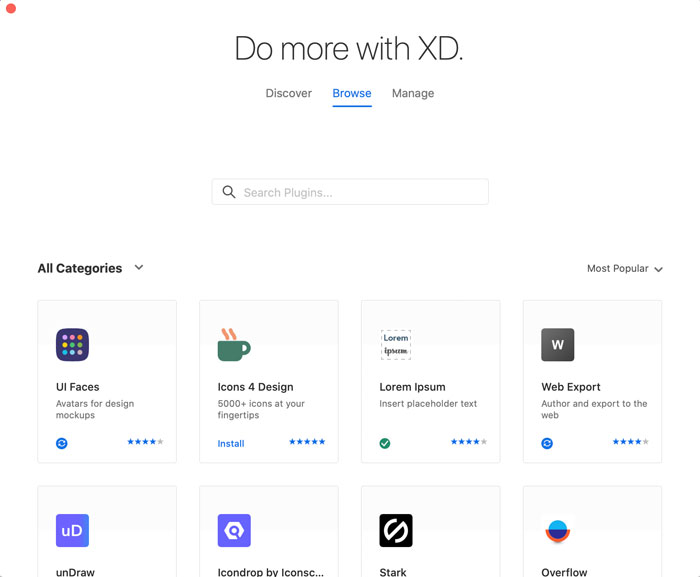Click the update icon on Web Export card
The image size is (700, 577).
tap(547, 443)
